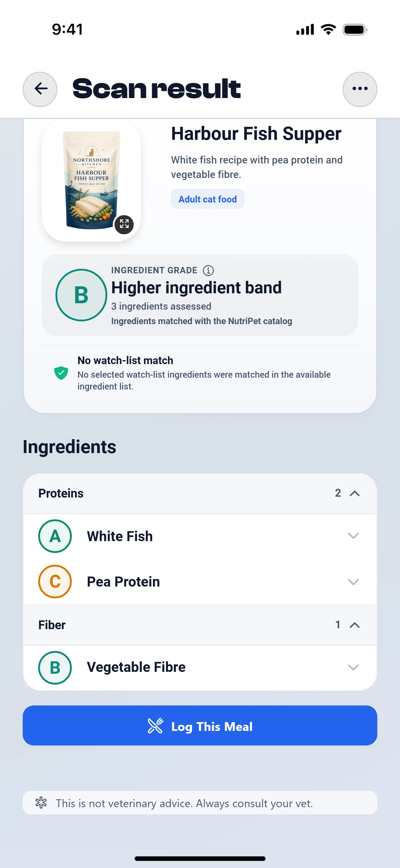Tap the A grade badge for White Fish
Image resolution: width=400 pixels, height=868 pixels.
coord(55,536)
